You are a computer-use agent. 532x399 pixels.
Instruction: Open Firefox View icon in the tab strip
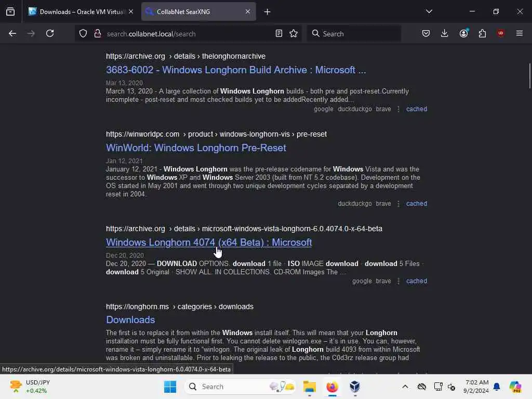(10, 12)
